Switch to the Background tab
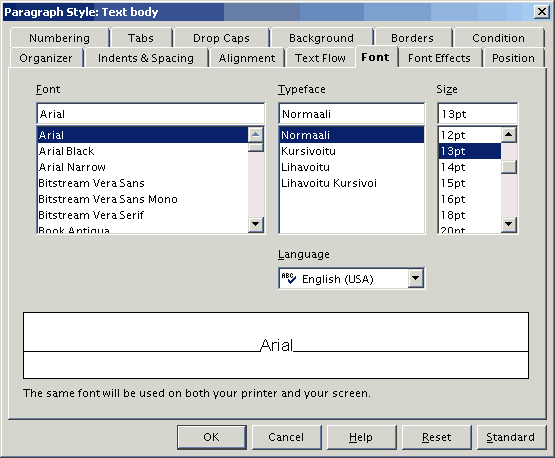 321,38
